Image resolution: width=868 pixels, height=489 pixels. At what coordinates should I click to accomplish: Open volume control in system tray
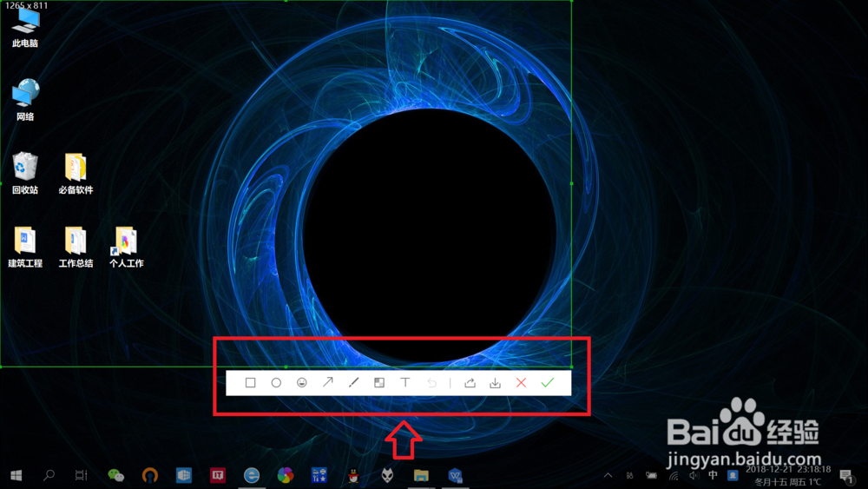pos(694,475)
